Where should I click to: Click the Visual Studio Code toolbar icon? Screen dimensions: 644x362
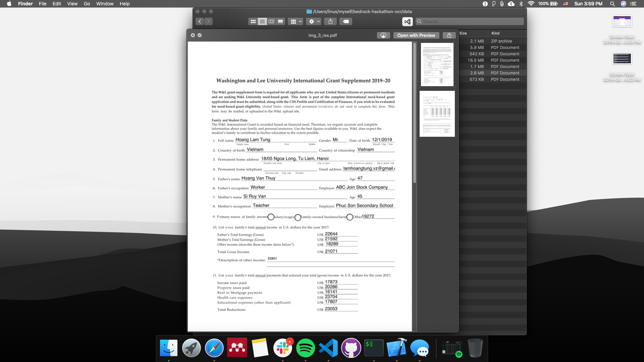[407, 21]
